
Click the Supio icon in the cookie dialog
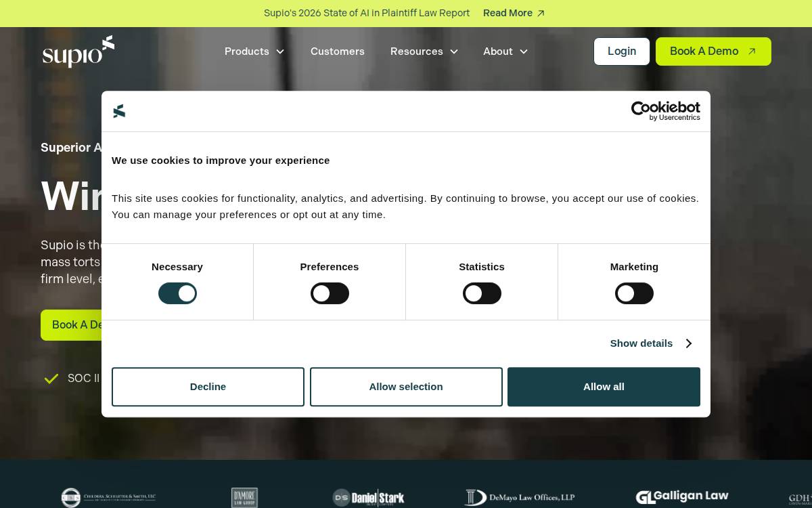click(119, 111)
